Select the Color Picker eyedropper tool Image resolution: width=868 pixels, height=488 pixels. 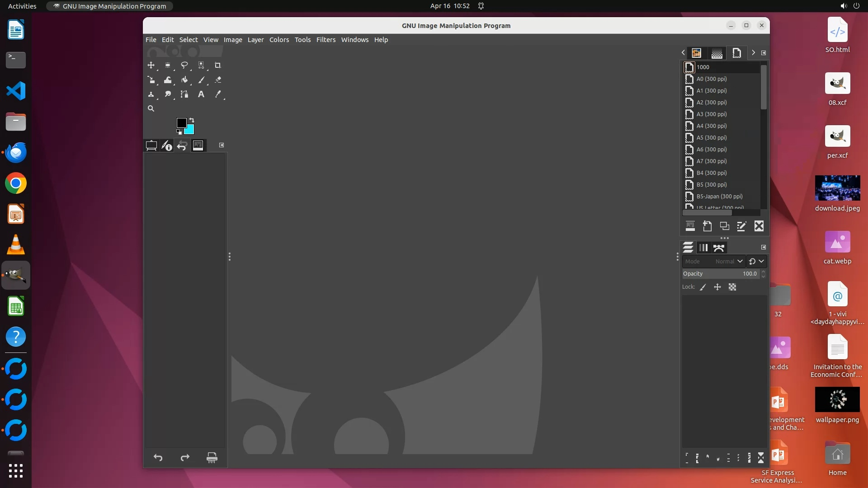click(x=218, y=94)
